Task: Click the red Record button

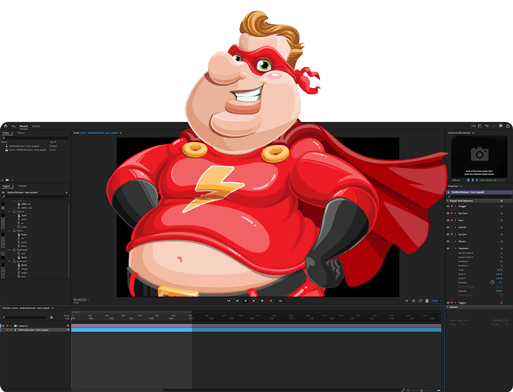Action: [271, 301]
